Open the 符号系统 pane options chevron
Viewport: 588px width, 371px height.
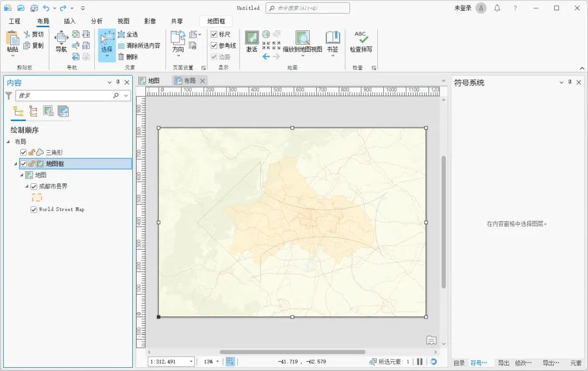click(561, 83)
